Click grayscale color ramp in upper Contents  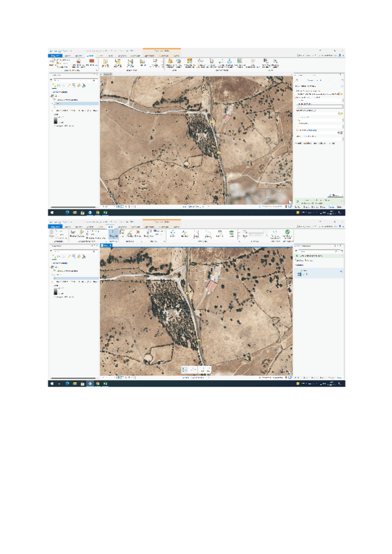55,120
